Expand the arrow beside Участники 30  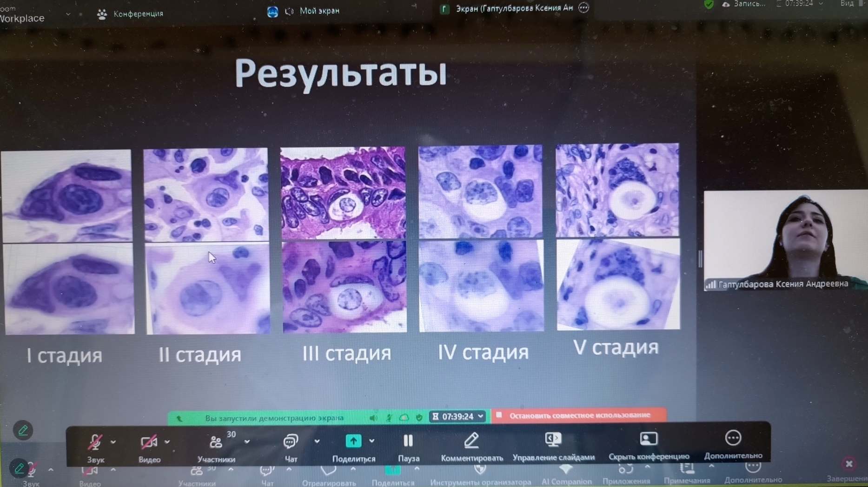tap(247, 441)
